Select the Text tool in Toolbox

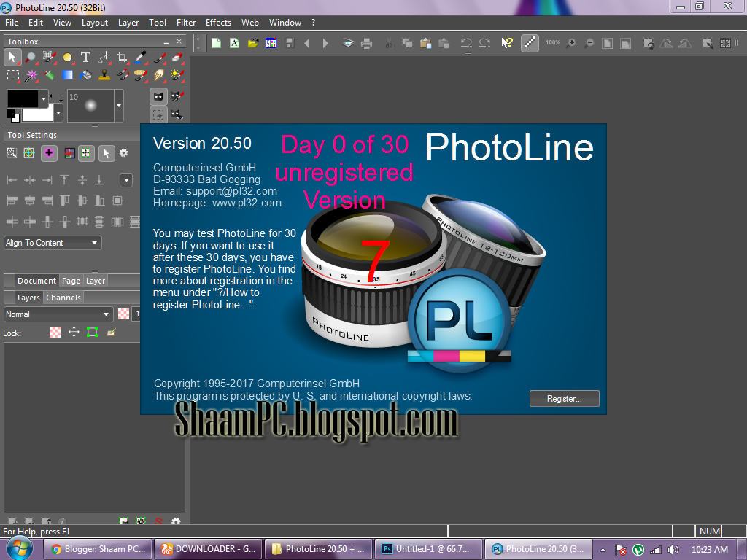[85, 58]
